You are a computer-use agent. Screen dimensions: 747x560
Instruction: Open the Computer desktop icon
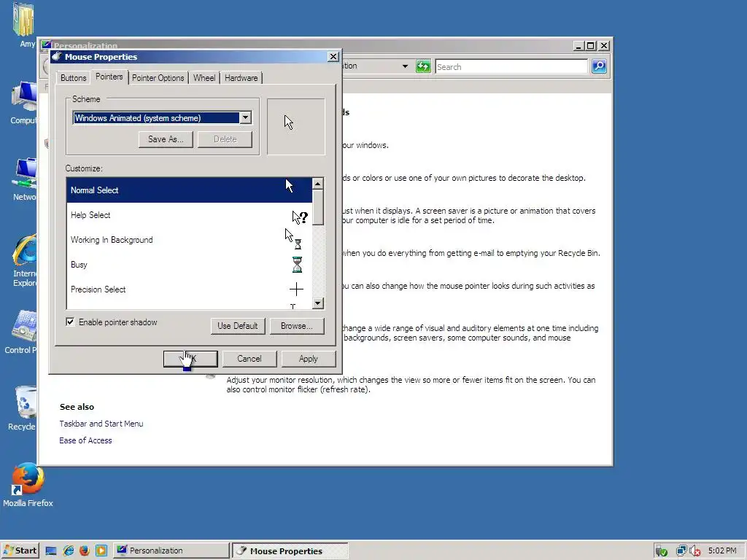[x=24, y=102]
